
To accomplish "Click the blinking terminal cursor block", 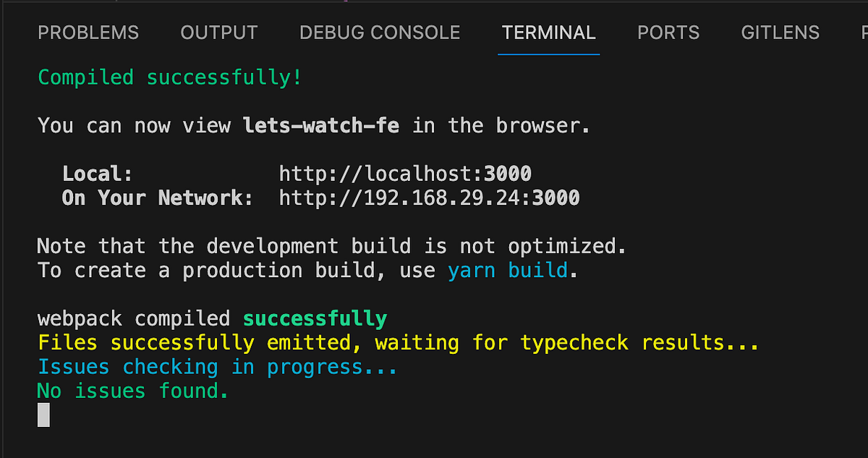I will click(x=43, y=415).
